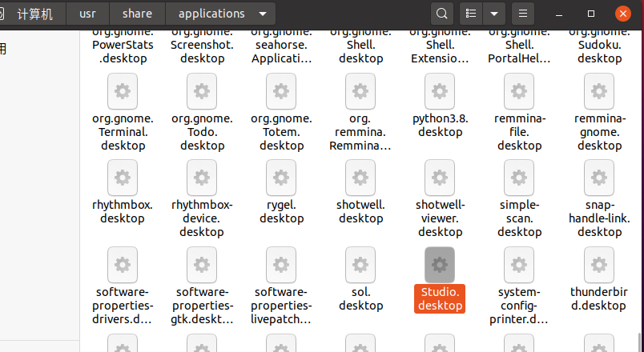644x352 pixels.
Task: Click the applications path bar segment
Action: [x=211, y=14]
